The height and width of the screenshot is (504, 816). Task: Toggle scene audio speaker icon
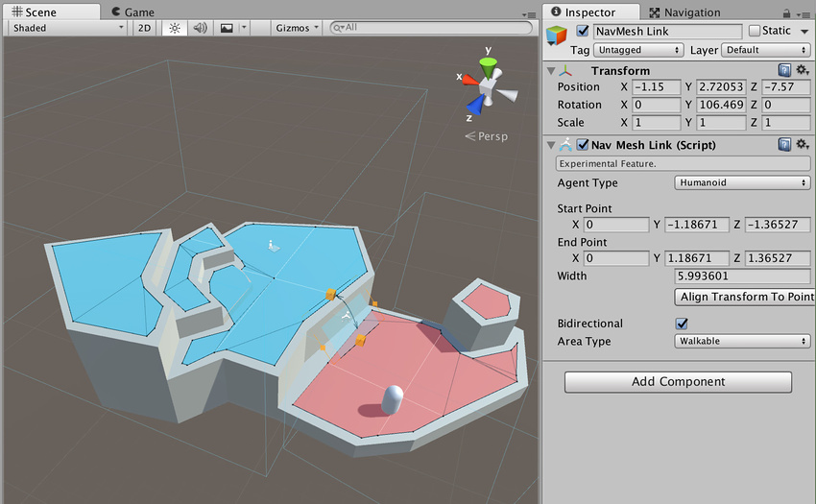coord(200,28)
